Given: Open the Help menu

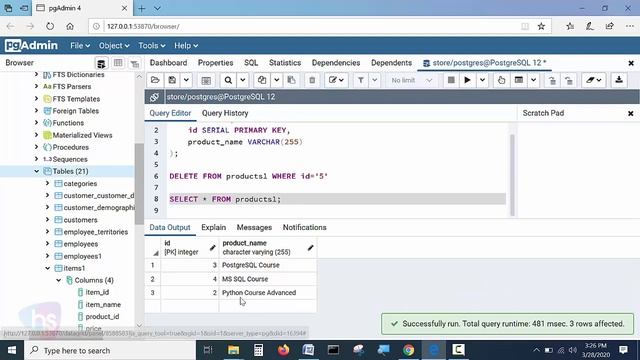Looking at the screenshot, I should 186,46.
